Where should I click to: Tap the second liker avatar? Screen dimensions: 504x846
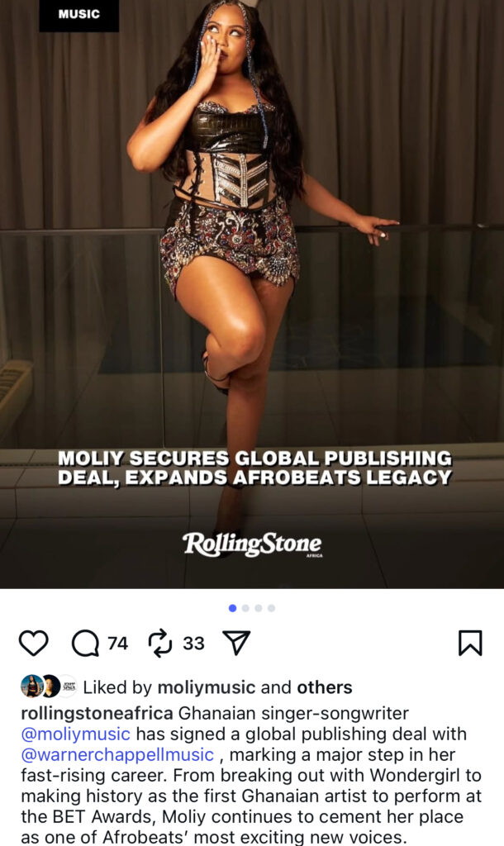coord(50,687)
